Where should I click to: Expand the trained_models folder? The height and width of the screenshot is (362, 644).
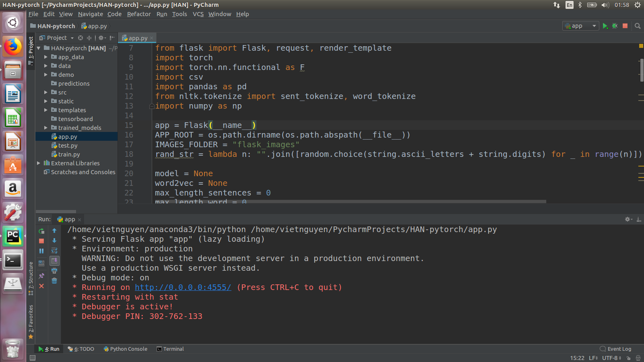[x=46, y=128]
